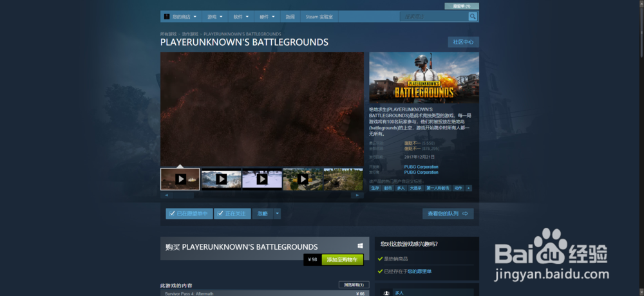Select the 第一人称射击 tag
The width and height of the screenshot is (644, 296).
tap(437, 188)
